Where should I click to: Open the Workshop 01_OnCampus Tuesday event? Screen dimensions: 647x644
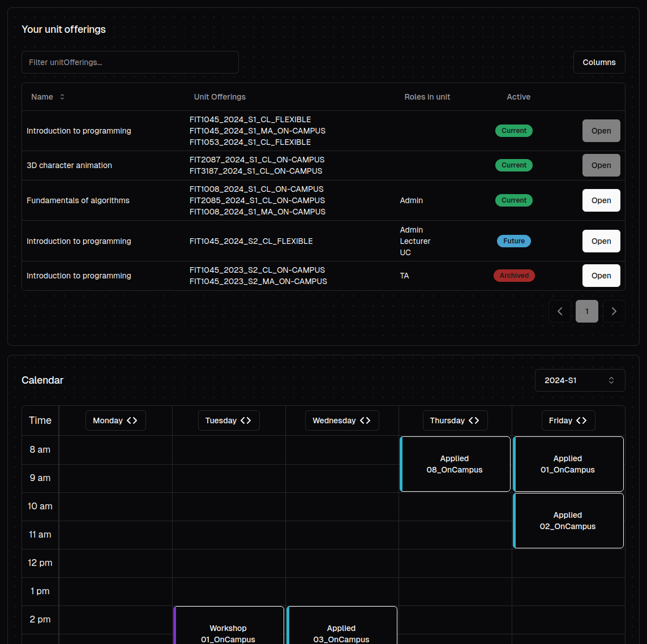tap(229, 625)
